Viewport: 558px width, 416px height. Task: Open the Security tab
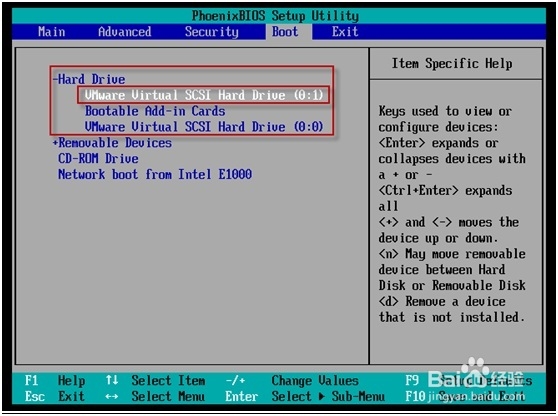211,32
